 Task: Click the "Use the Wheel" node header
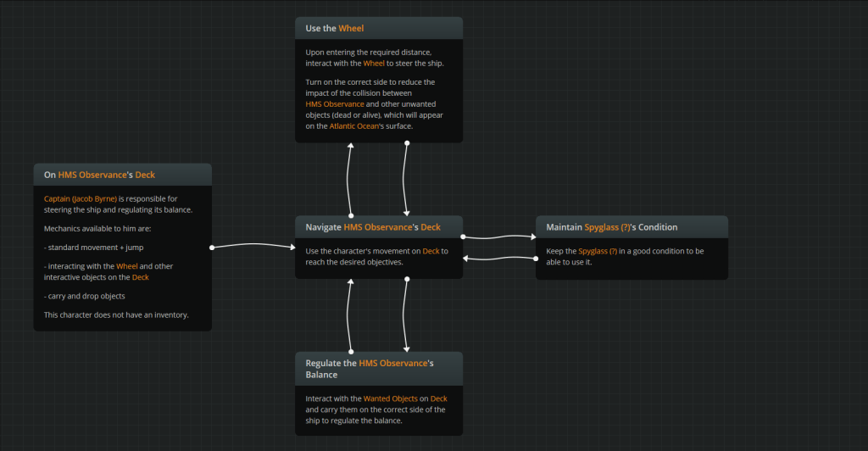tap(379, 28)
